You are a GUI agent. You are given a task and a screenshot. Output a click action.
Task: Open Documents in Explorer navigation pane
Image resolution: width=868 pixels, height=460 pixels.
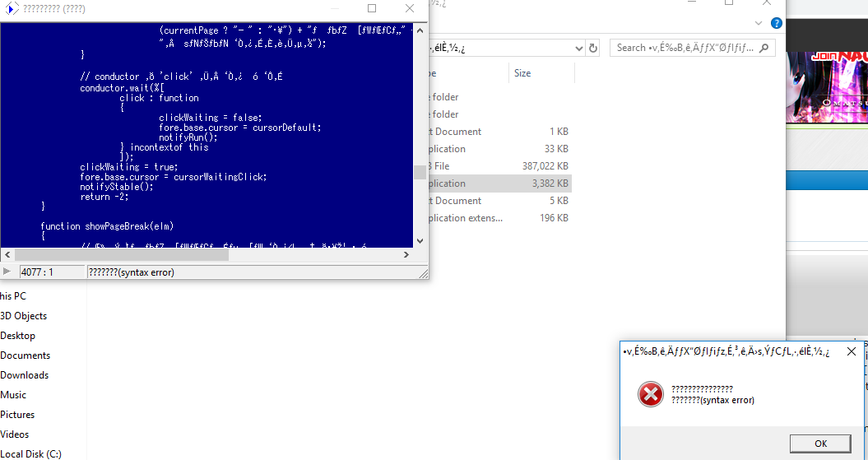[x=26, y=355]
